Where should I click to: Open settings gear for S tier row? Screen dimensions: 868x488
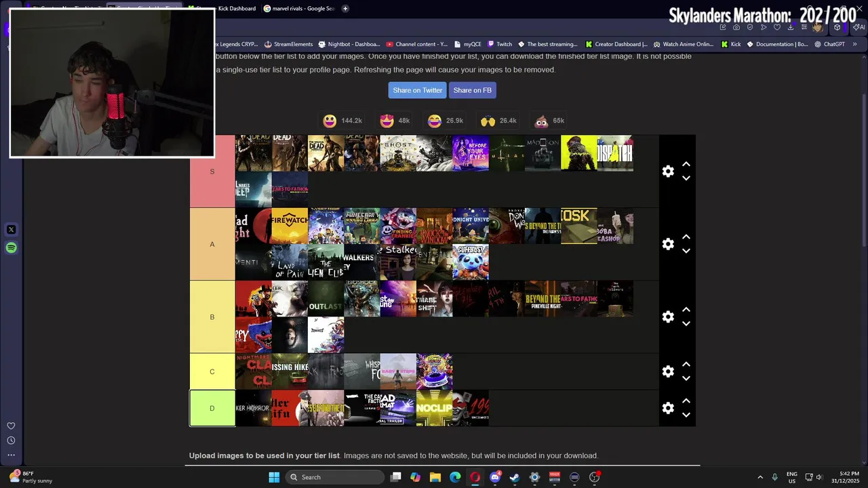click(668, 171)
